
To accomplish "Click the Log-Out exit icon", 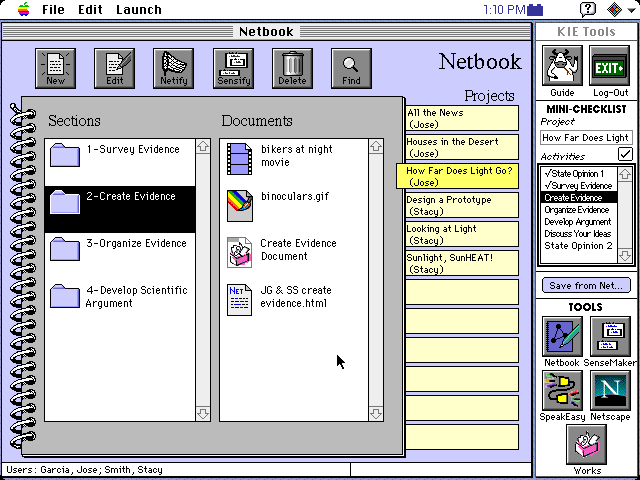I will coord(609,66).
